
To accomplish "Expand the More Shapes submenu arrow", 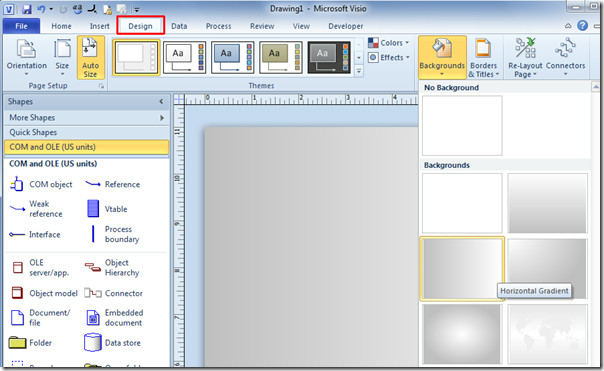I will pyautogui.click(x=162, y=118).
